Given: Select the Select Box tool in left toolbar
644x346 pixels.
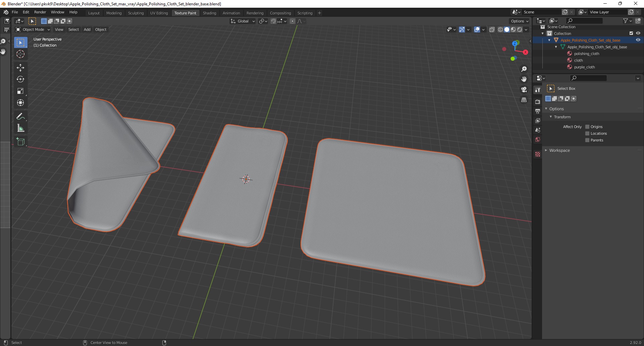Looking at the screenshot, I should point(20,43).
